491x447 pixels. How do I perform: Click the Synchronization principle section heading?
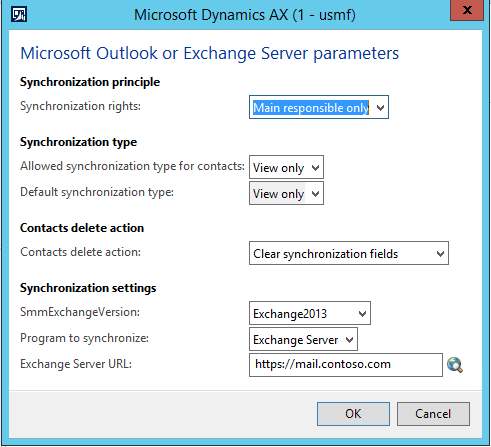point(90,82)
